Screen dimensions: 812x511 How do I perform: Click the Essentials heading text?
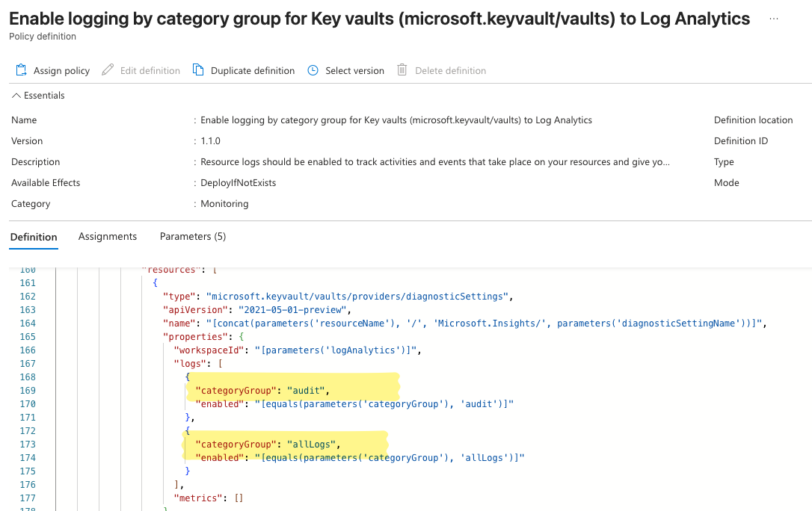(44, 95)
